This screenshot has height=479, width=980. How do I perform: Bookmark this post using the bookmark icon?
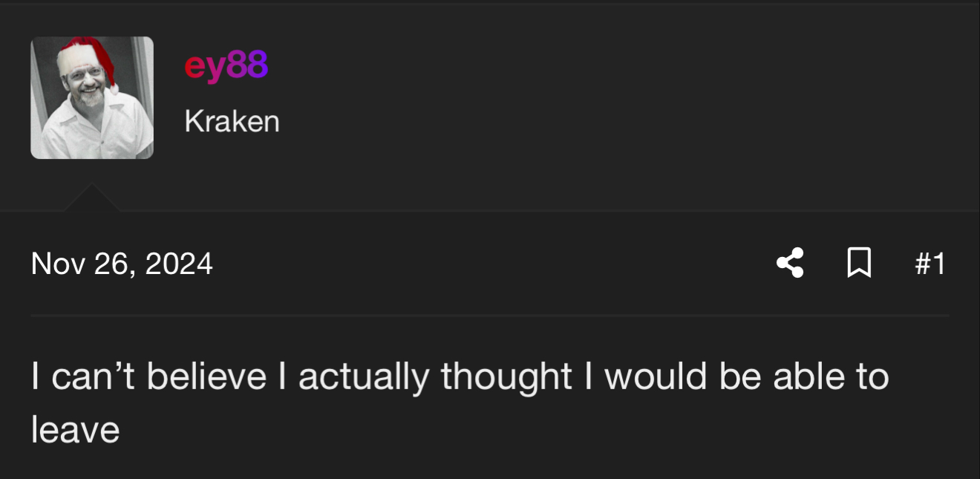coord(859,264)
